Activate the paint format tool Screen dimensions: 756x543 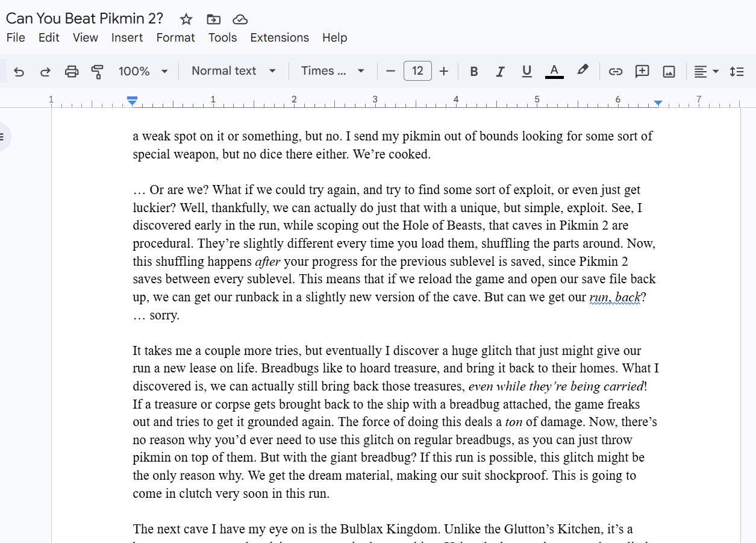click(x=98, y=71)
